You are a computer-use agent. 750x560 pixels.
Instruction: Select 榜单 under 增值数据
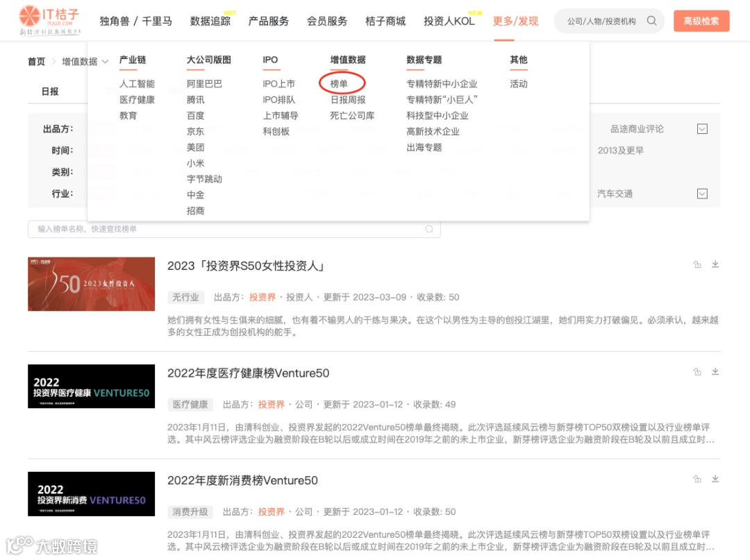point(339,83)
